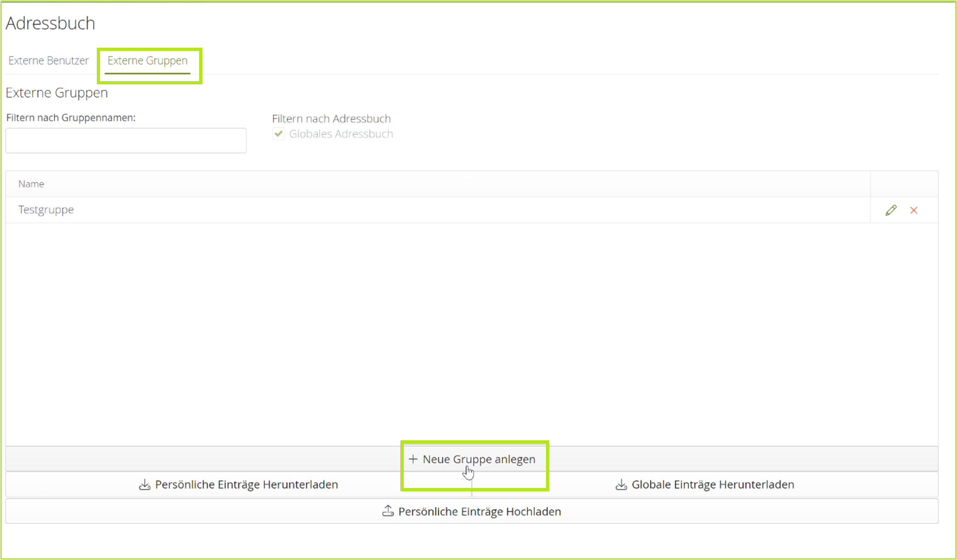Select the Externe Gruppen tab

tap(147, 61)
